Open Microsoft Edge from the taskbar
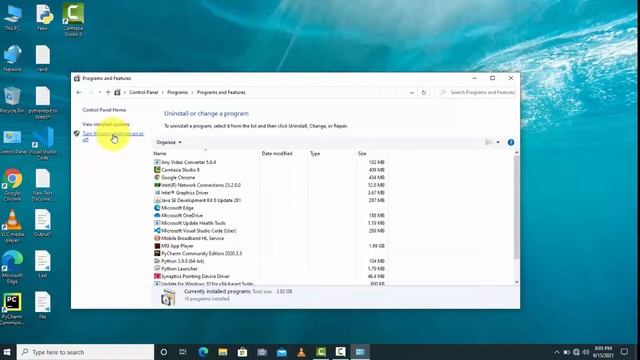Image resolution: width=640 pixels, height=360 pixels. [203, 352]
